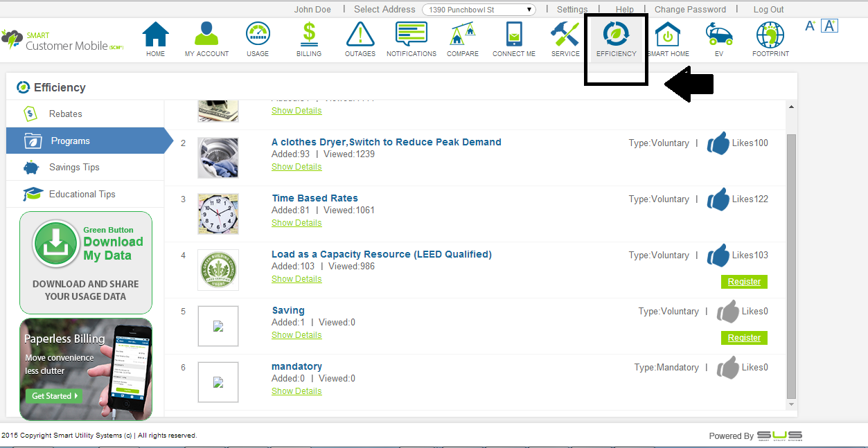The image size is (868, 448).
Task: Click the program list vertical scrollbar
Action: coord(792,263)
